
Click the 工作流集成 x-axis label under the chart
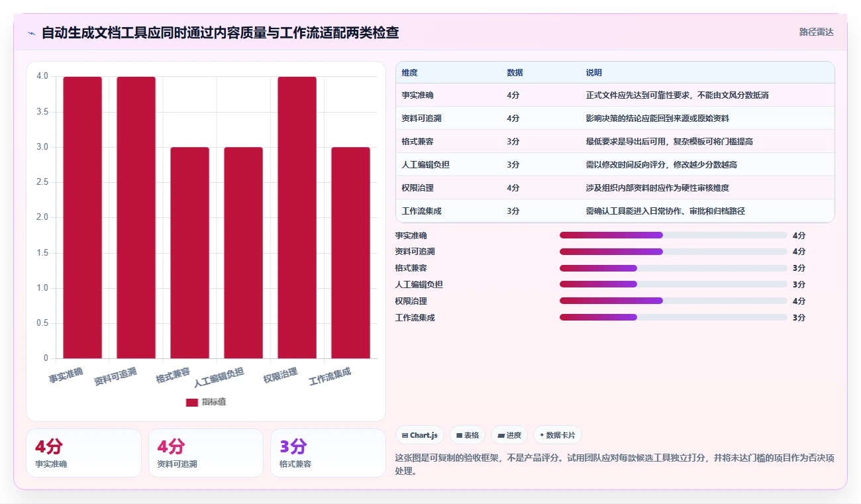330,377
